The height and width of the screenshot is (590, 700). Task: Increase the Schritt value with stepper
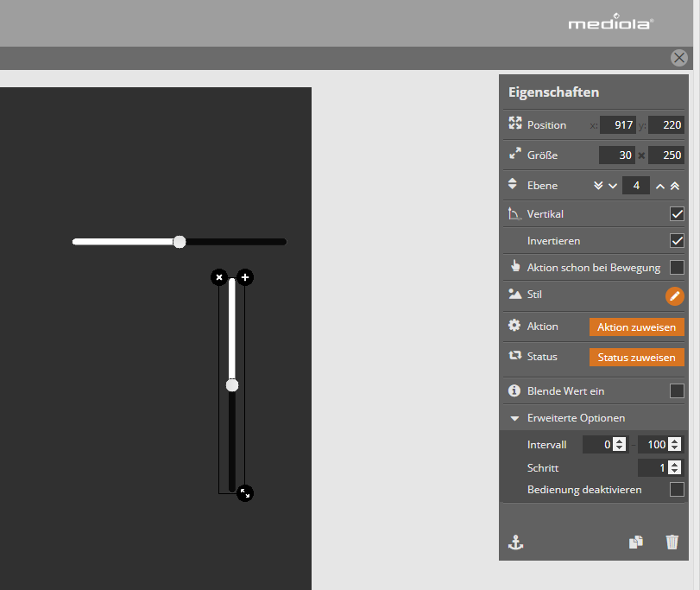[674, 464]
